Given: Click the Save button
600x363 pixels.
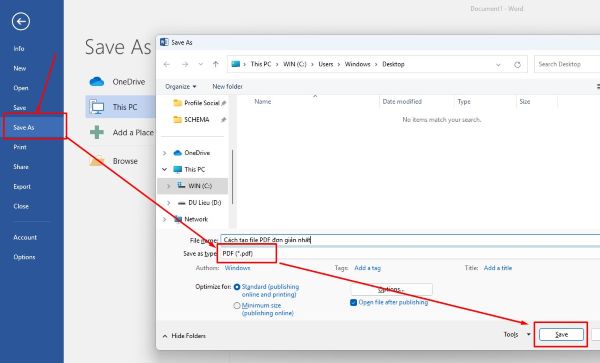Looking at the screenshot, I should tap(561, 335).
